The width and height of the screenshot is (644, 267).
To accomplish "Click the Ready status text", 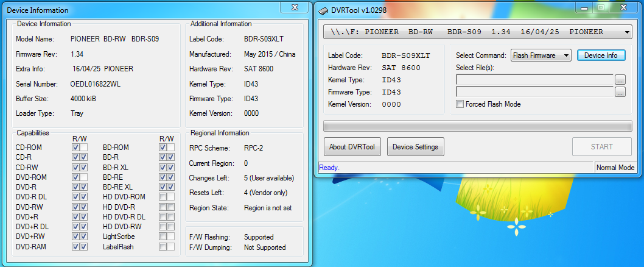I will (x=329, y=168).
